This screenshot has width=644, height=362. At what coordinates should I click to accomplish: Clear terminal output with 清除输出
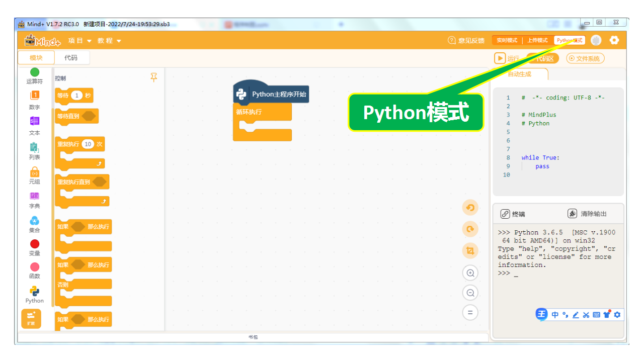point(587,214)
